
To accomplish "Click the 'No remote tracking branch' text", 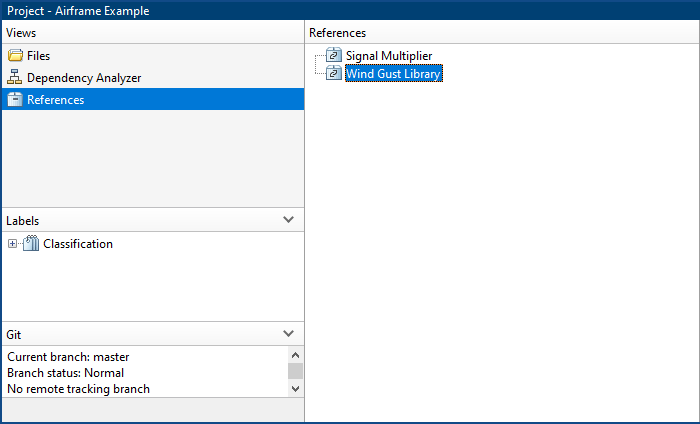I will [78, 389].
